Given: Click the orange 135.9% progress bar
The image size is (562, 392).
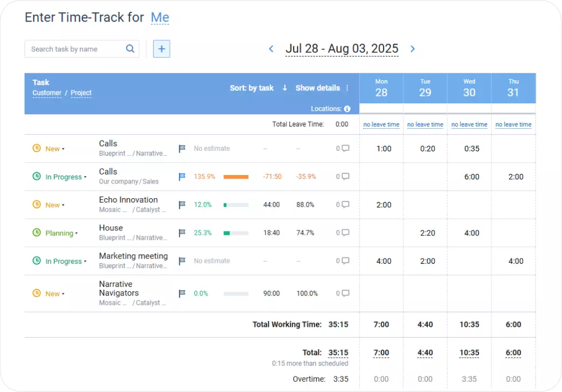Looking at the screenshot, I should pos(236,177).
